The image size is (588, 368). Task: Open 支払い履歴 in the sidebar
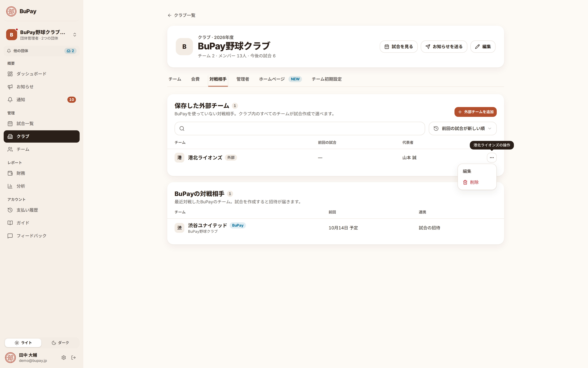pyautogui.click(x=41, y=210)
